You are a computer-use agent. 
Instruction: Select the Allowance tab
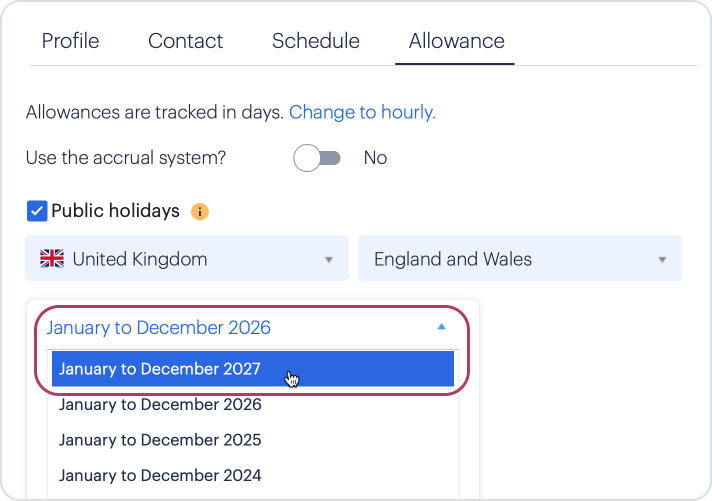coord(456,41)
